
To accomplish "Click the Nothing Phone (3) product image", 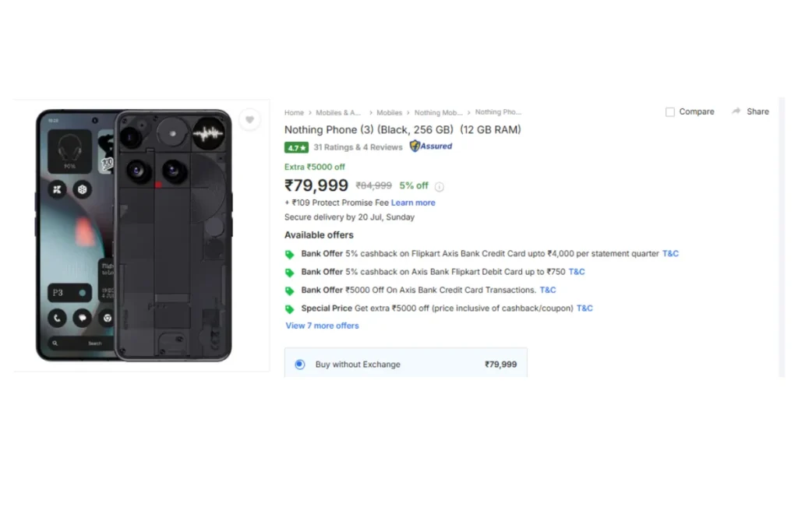I will pos(134,235).
